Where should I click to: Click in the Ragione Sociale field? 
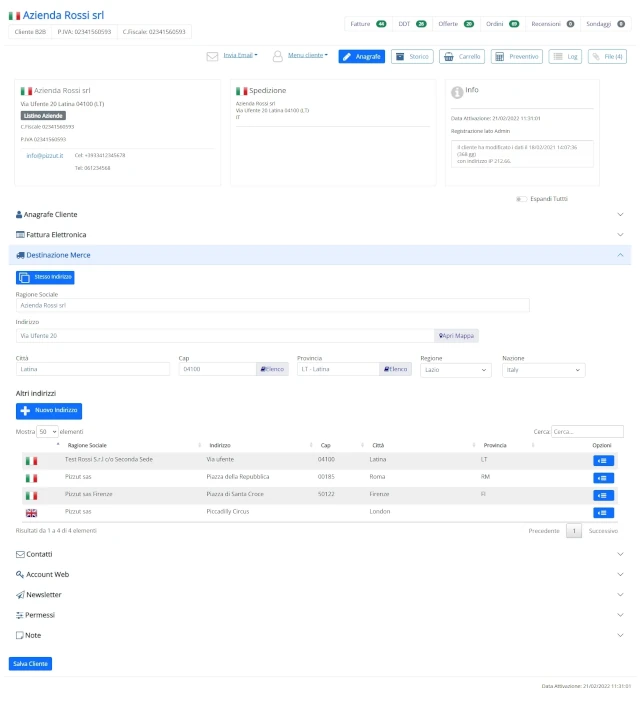click(273, 305)
